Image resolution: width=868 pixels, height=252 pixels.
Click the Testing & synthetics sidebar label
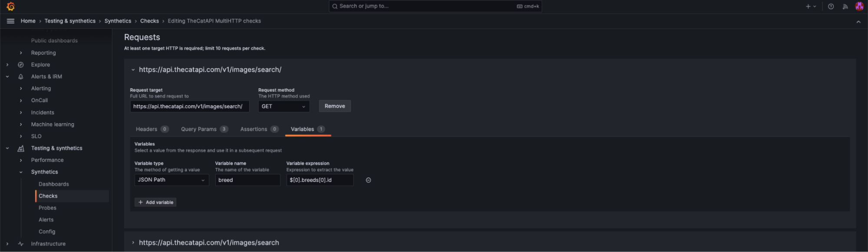point(56,148)
